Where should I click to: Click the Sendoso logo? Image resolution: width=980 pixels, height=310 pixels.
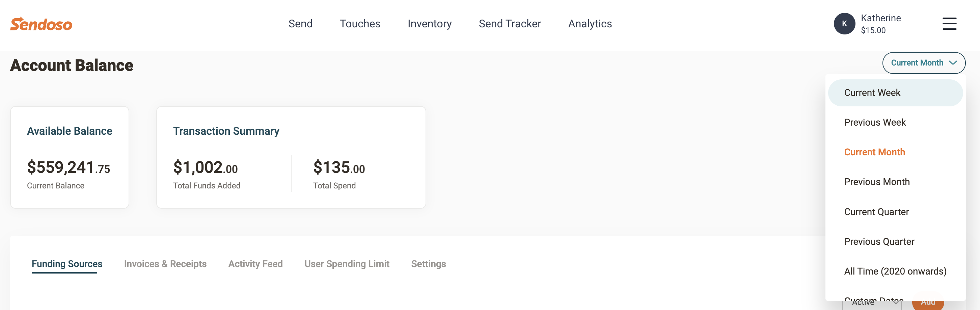pos(41,24)
